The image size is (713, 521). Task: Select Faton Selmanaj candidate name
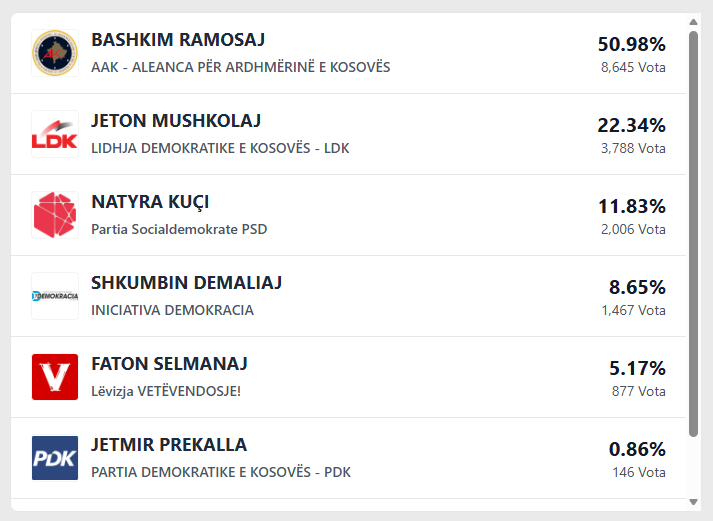coord(169,364)
